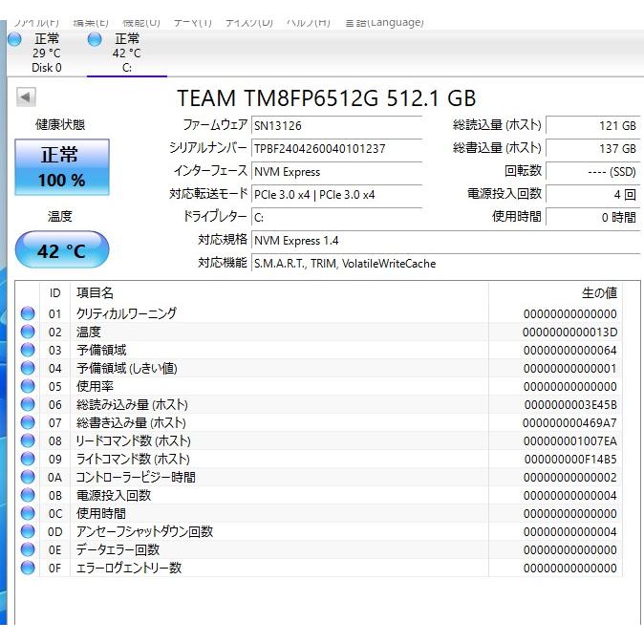Click the total host reads value 121 GB
The image size is (644, 644).
coord(592,125)
